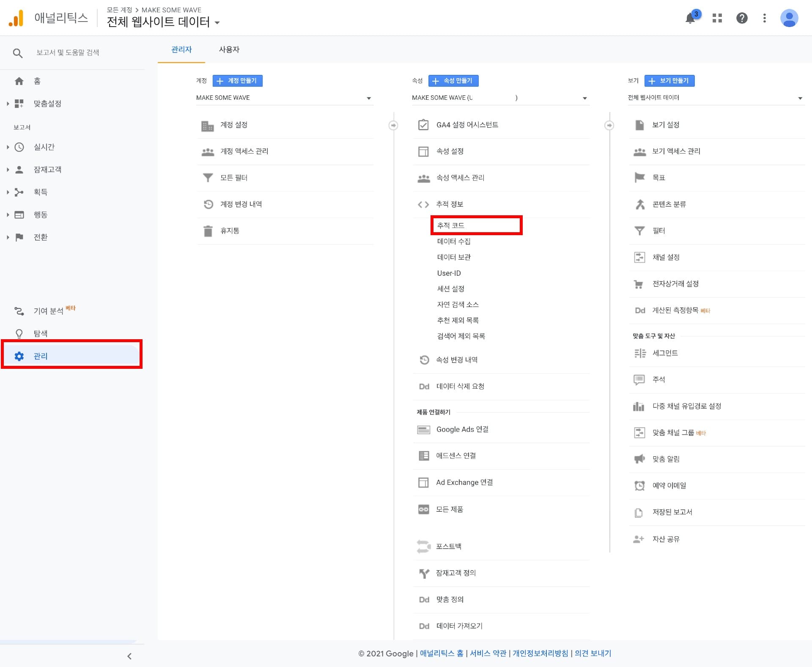This screenshot has width=812, height=667.
Task: Select the 관리자 tab
Action: 181,49
